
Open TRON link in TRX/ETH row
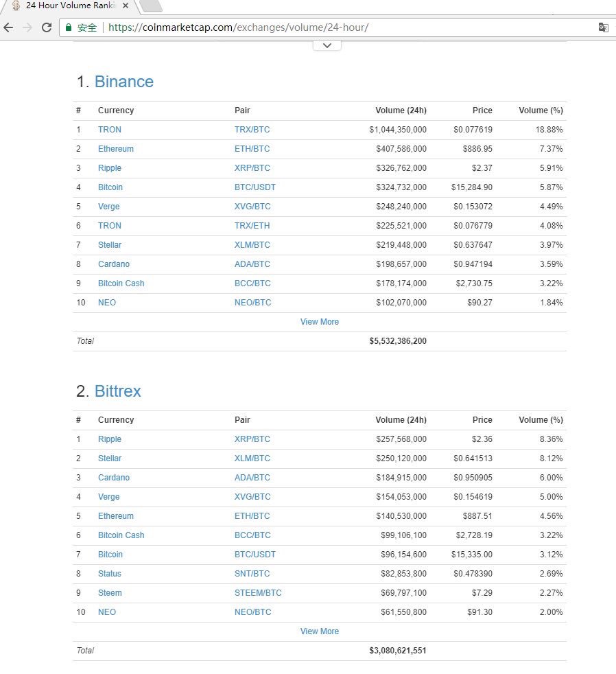(110, 226)
